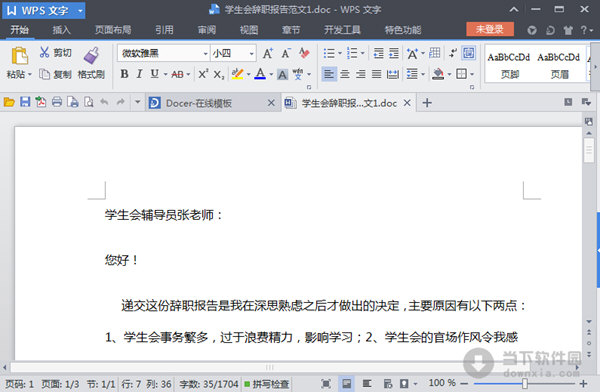Click the Redo arrow
The height and width of the screenshot is (392, 600).
click(x=121, y=102)
